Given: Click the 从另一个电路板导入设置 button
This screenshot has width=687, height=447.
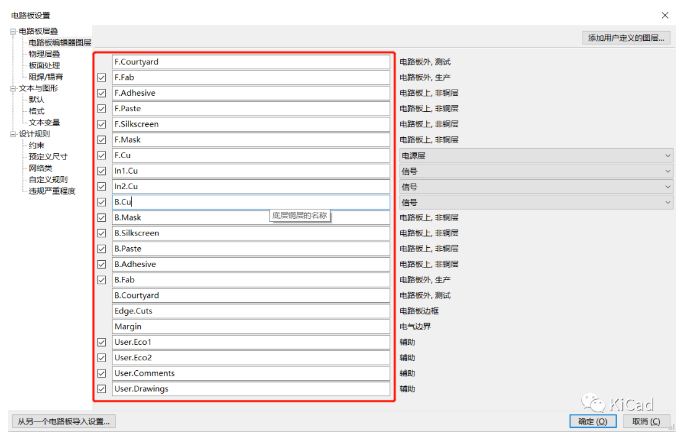Looking at the screenshot, I should (x=62, y=421).
